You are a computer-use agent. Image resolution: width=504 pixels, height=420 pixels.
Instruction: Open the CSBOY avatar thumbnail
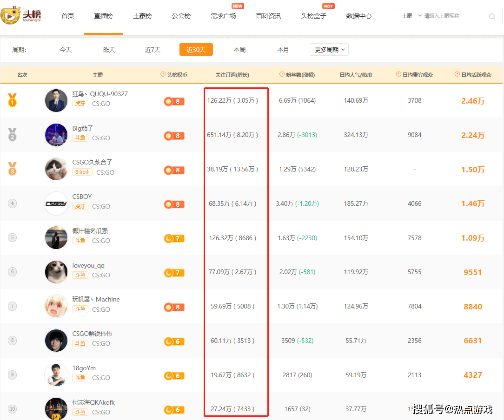pos(56,203)
